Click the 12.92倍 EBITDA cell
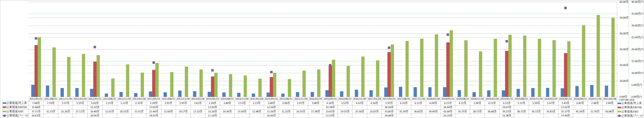644x118 pixels. coord(212,107)
